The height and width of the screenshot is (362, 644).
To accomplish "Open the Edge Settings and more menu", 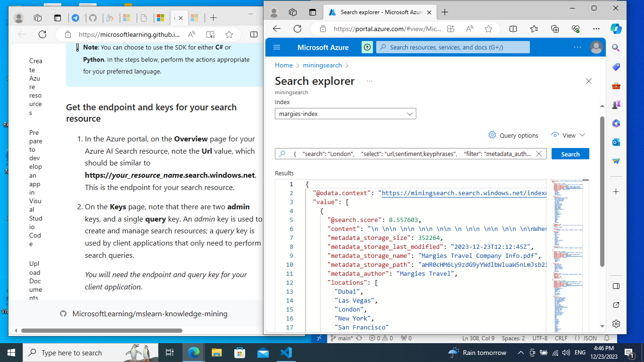I will pos(596,29).
